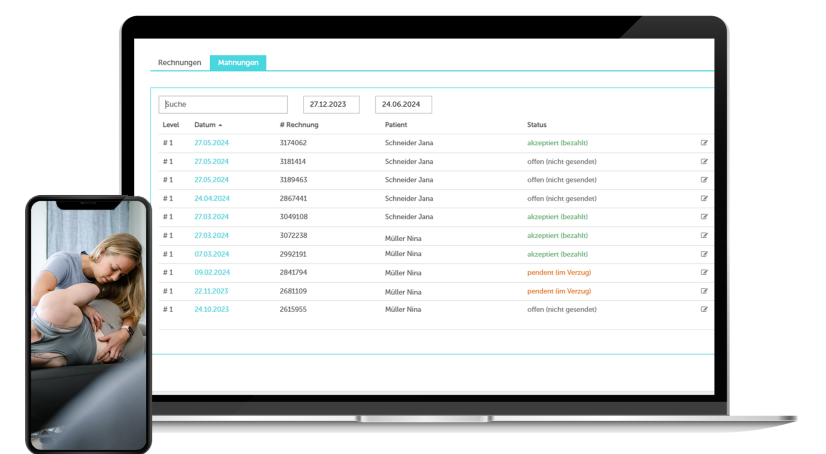The image size is (826, 454).
Task: Click the Status column header
Action: point(537,125)
